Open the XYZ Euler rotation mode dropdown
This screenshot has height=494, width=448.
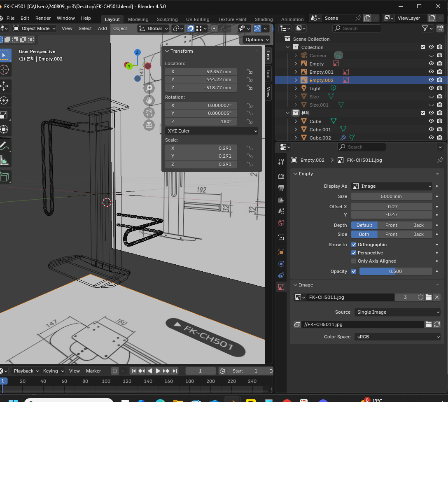212,131
